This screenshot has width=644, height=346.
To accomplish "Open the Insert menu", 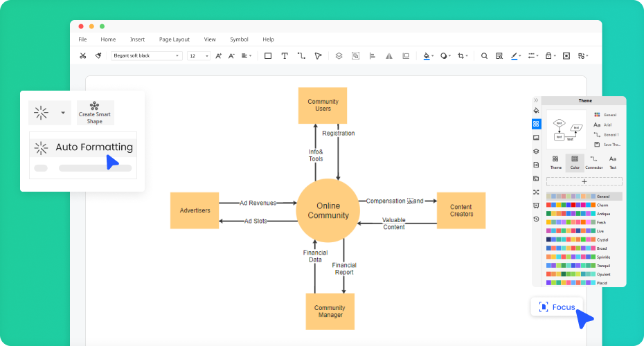I will [137, 39].
